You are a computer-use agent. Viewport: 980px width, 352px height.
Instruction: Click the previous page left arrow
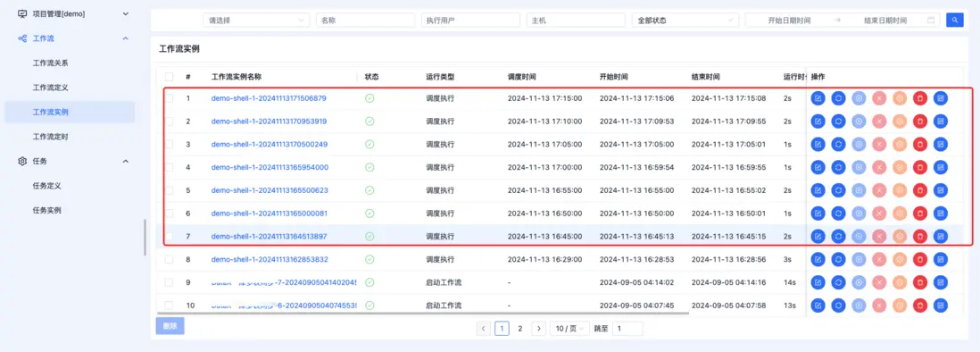pos(483,328)
